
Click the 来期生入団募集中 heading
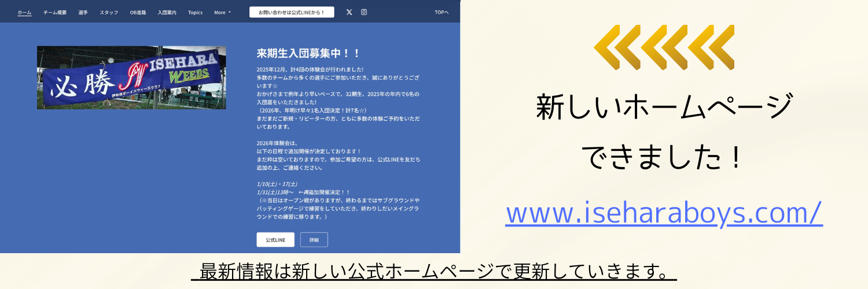(x=308, y=54)
